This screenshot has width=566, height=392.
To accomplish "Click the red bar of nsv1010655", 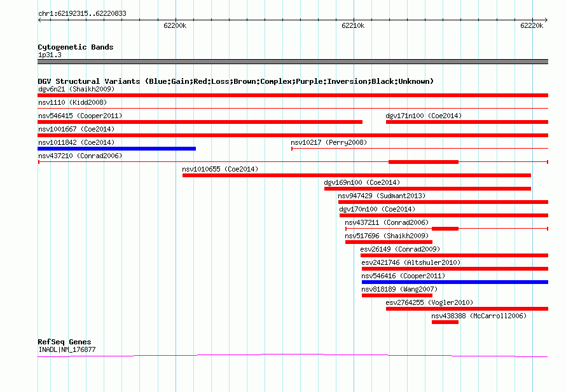I will (357, 175).
